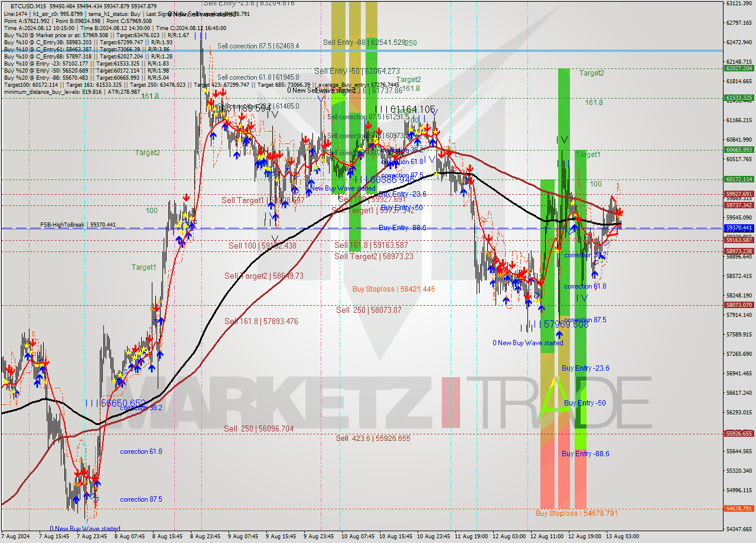Viewport: 756px width, 543px height.
Task: Click the 54347.665 price axis value
Action: click(739, 529)
